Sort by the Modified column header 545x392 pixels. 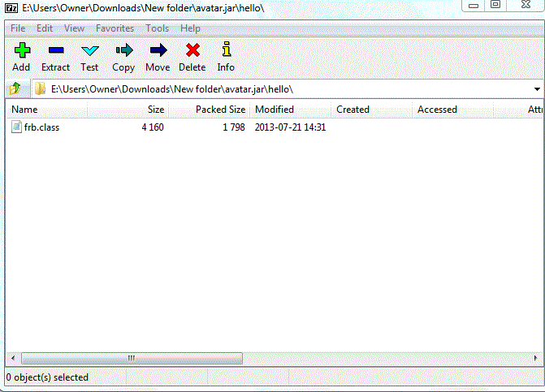[291, 110]
